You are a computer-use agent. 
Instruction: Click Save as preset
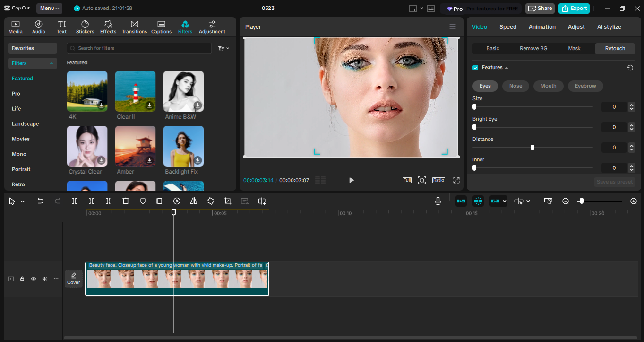tap(615, 181)
